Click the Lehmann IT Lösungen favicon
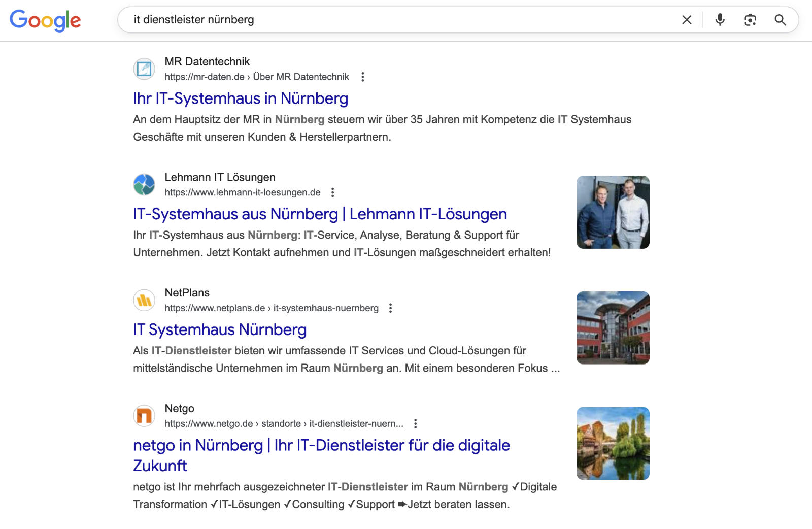The image size is (812, 529). pyautogui.click(x=144, y=185)
